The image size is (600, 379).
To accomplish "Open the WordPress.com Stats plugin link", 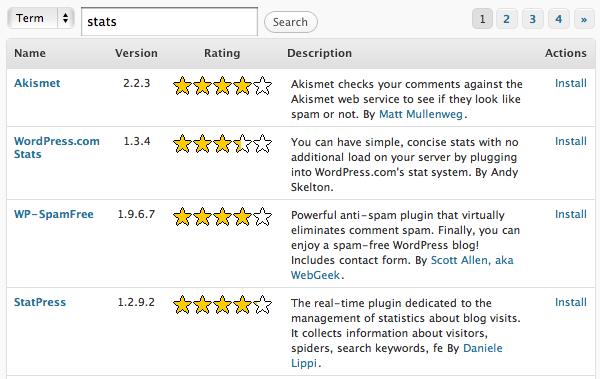I will (57, 147).
